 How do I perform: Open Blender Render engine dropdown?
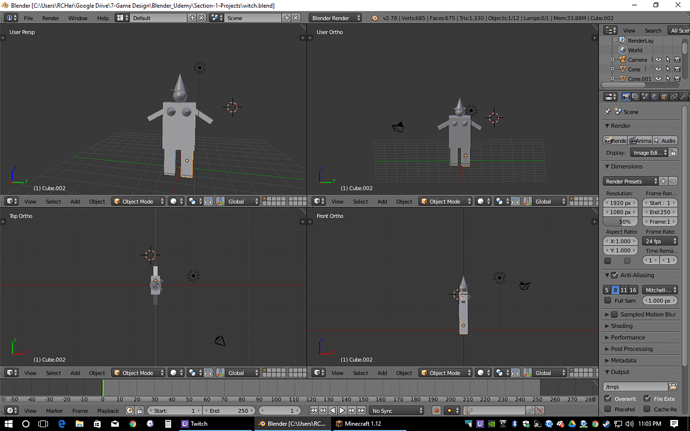coord(335,18)
